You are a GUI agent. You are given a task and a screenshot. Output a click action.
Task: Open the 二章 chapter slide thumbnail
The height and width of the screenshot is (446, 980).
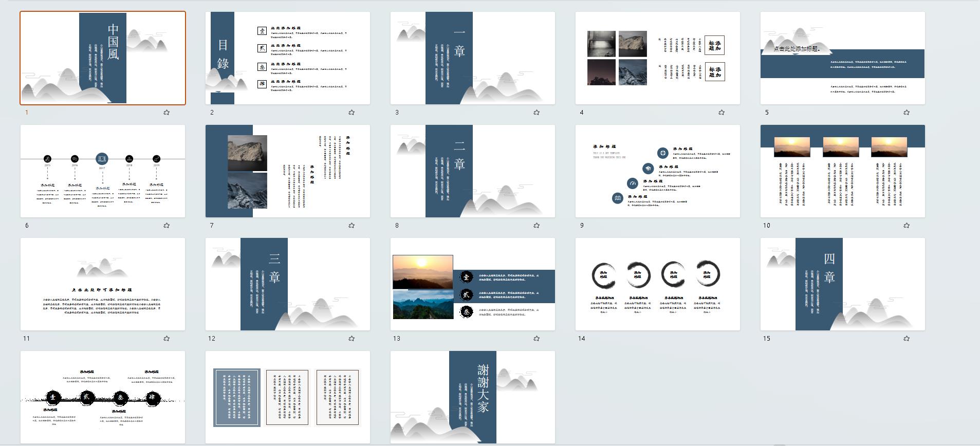point(473,171)
